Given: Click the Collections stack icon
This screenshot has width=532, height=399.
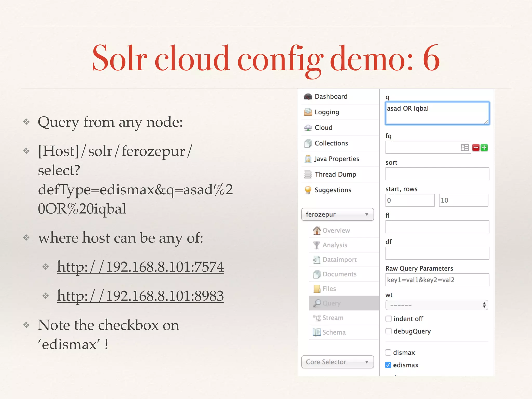Looking at the screenshot, I should [308, 143].
